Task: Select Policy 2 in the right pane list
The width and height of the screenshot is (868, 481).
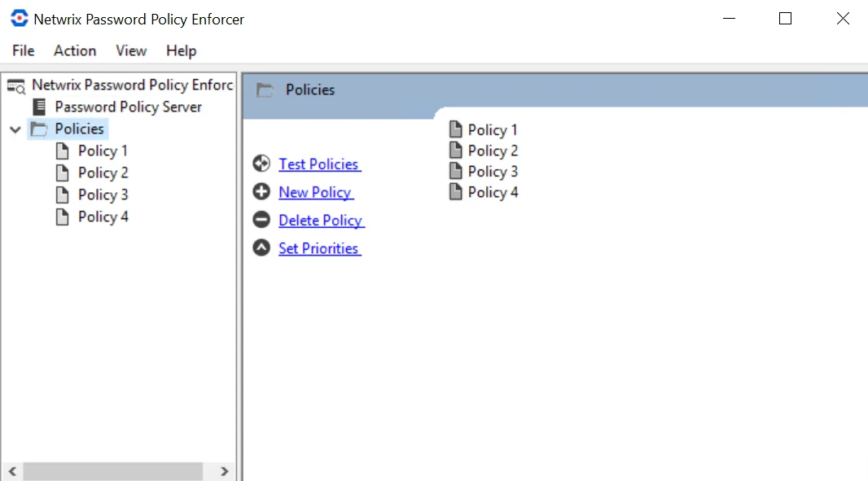Action: tap(493, 151)
